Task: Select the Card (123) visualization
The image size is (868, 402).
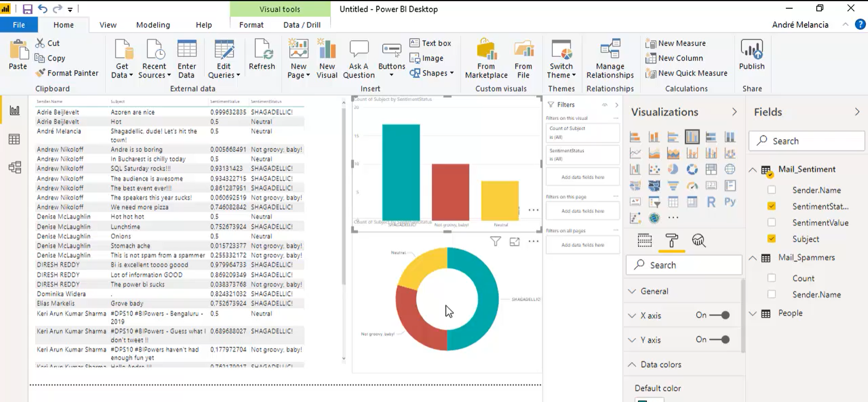Action: tap(711, 185)
